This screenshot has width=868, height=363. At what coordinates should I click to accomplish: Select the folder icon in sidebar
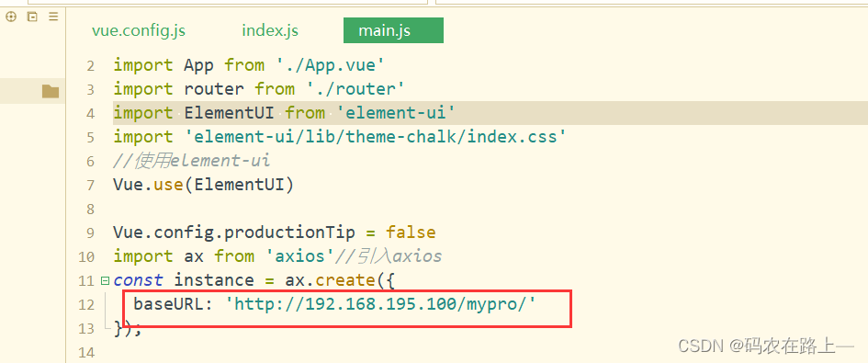[x=51, y=91]
